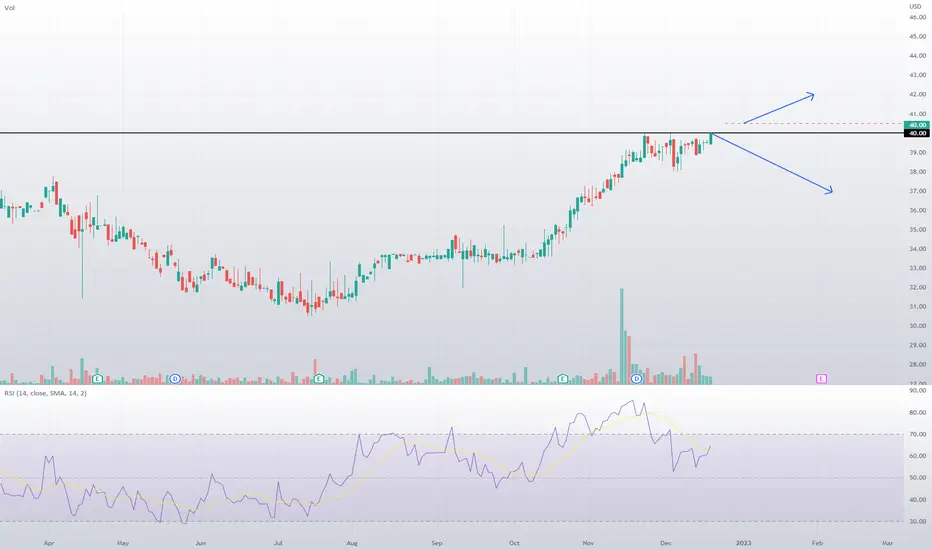Click the Jun label on time axis
This screenshot has width=932, height=550.
201,543
